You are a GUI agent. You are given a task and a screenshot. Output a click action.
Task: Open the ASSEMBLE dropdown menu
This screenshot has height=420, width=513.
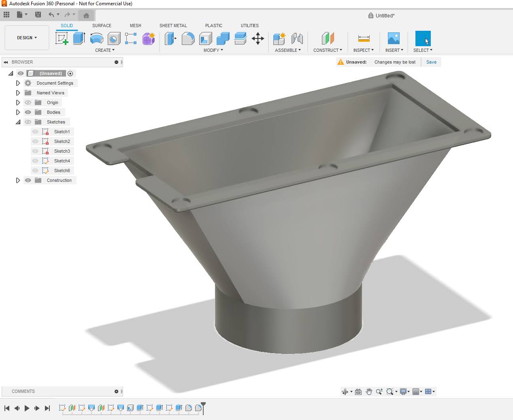[288, 50]
